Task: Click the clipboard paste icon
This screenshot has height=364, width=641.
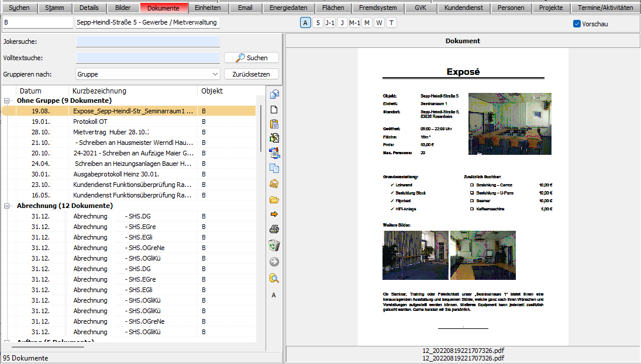Action: tap(274, 124)
